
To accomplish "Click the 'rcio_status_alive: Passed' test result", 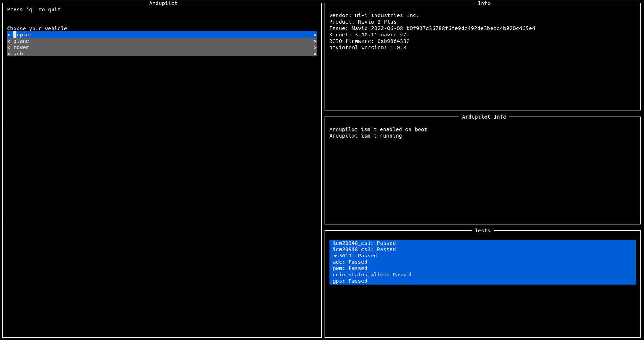I will point(372,275).
